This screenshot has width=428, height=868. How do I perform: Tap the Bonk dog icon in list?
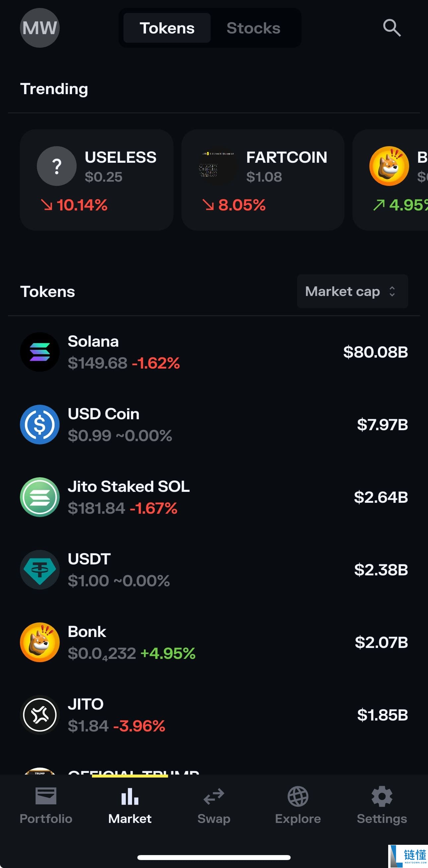(40, 642)
